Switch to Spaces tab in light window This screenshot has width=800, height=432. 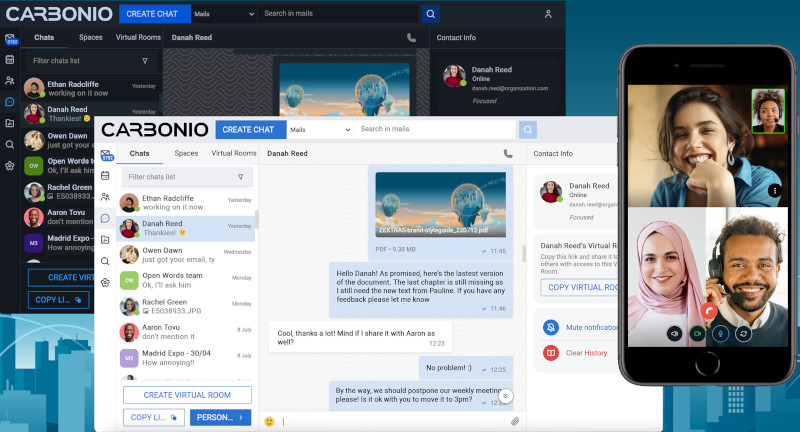point(186,153)
